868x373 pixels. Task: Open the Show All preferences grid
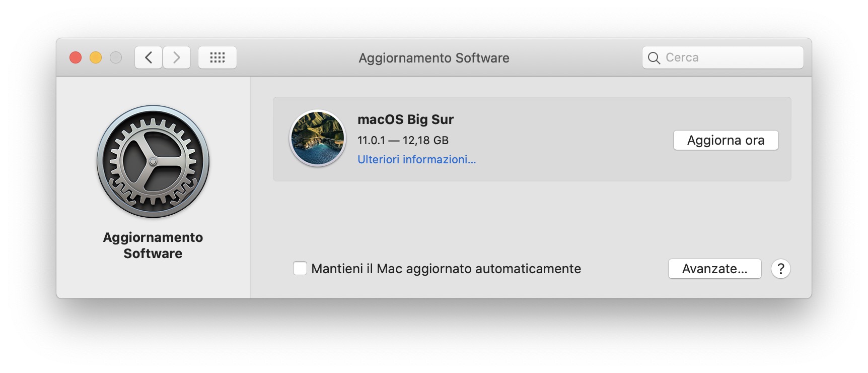pos(217,57)
